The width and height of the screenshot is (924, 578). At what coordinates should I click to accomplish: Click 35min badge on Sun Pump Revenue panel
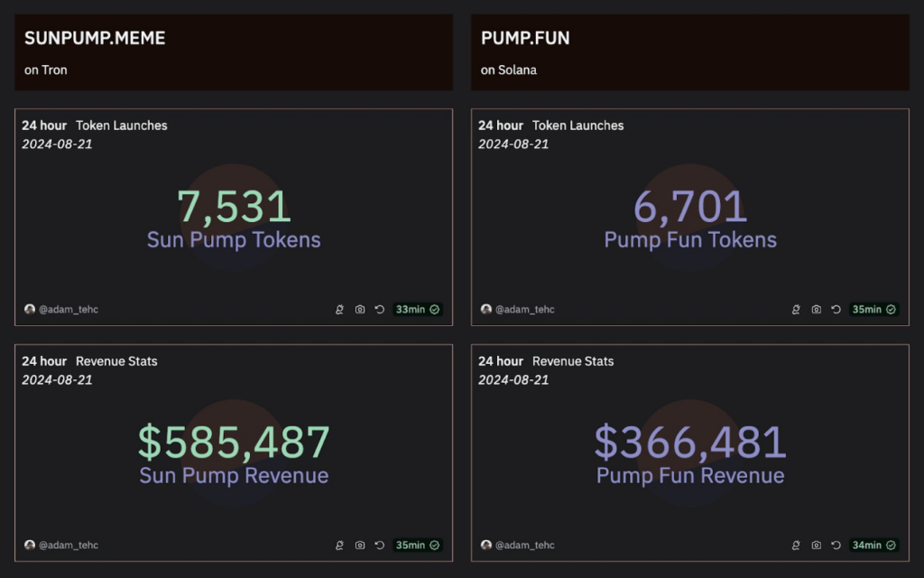[417, 545]
